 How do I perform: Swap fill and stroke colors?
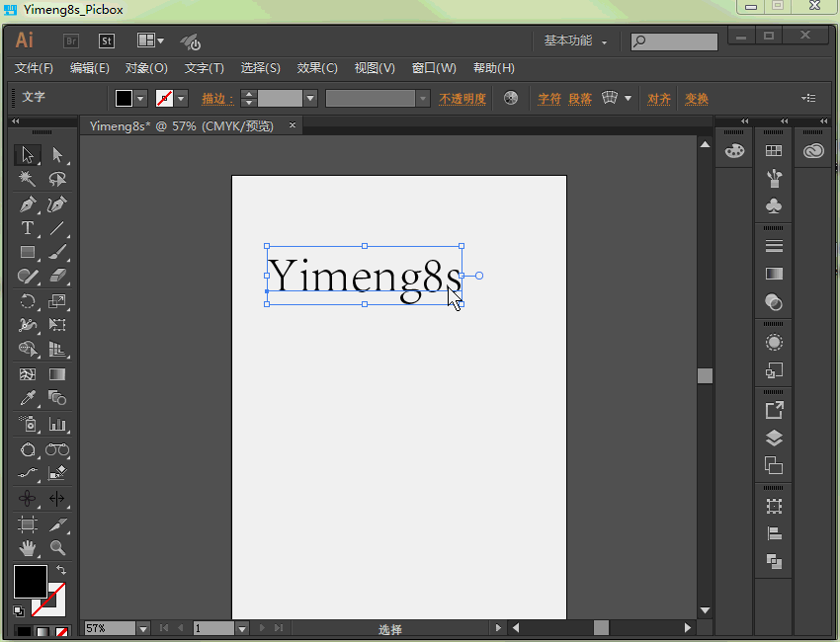click(61, 570)
